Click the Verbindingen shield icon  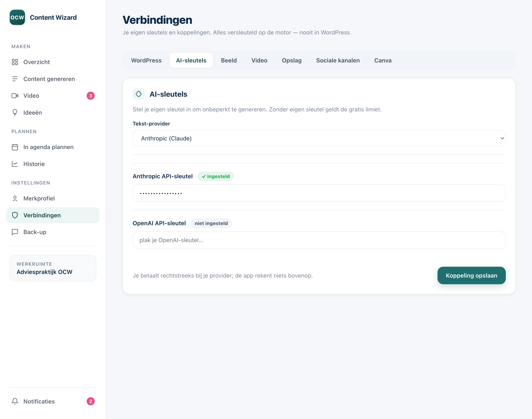tap(15, 215)
